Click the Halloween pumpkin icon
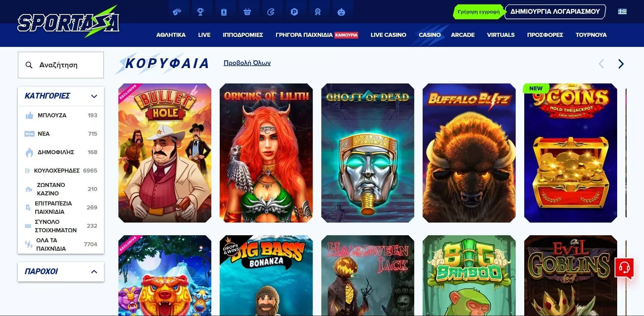Screen dimensions: 644x316 click(x=341, y=12)
